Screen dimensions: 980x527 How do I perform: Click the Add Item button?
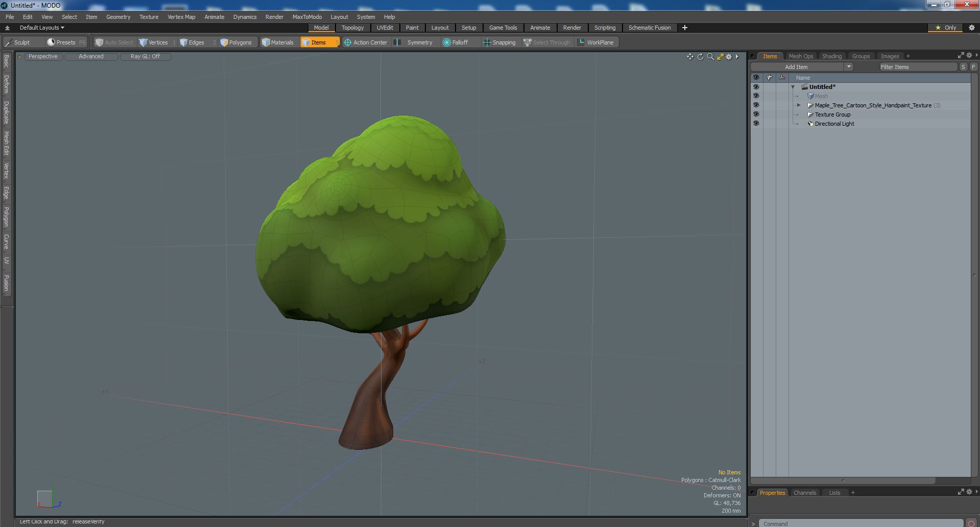pos(797,67)
